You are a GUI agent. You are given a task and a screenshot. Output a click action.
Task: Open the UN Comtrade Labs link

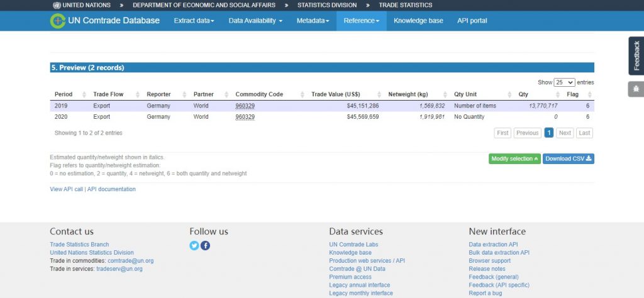click(353, 245)
